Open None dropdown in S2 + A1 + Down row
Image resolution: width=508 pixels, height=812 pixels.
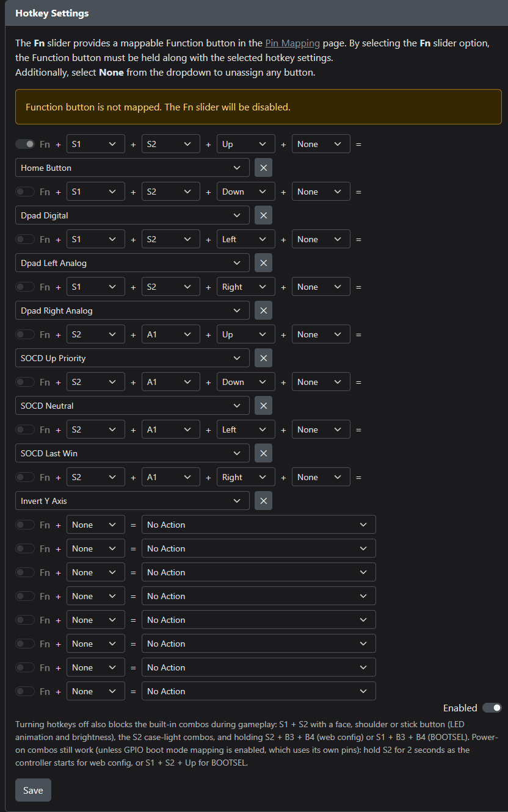coord(321,382)
